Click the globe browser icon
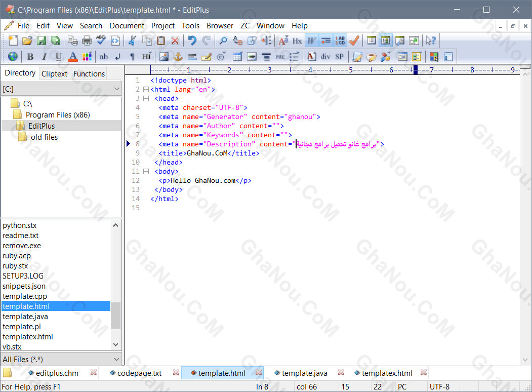This screenshot has width=532, height=392. click(13, 57)
